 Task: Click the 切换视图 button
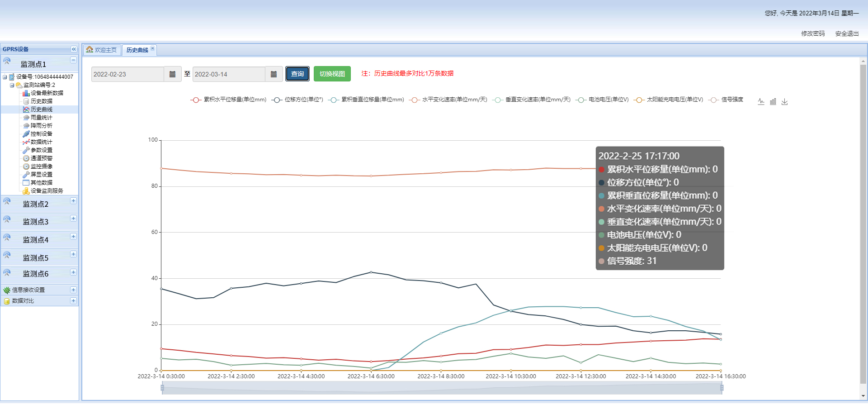[332, 74]
